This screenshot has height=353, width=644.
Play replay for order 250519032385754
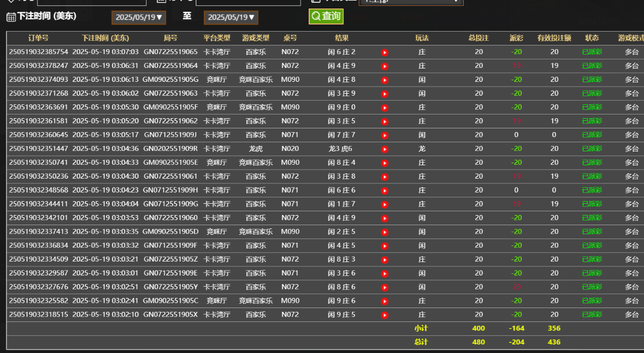tap(384, 52)
